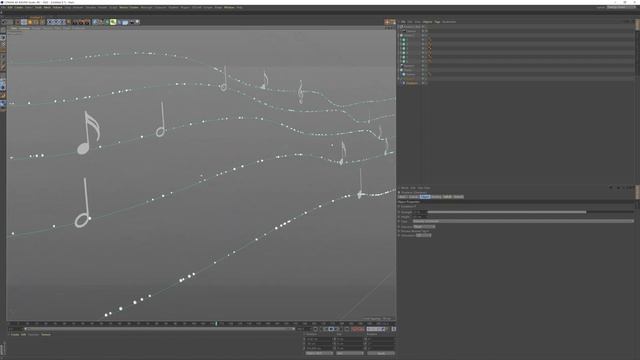Screen dimensions: 640x360
Task: Toggle the X axis lock
Action: coord(50,22)
